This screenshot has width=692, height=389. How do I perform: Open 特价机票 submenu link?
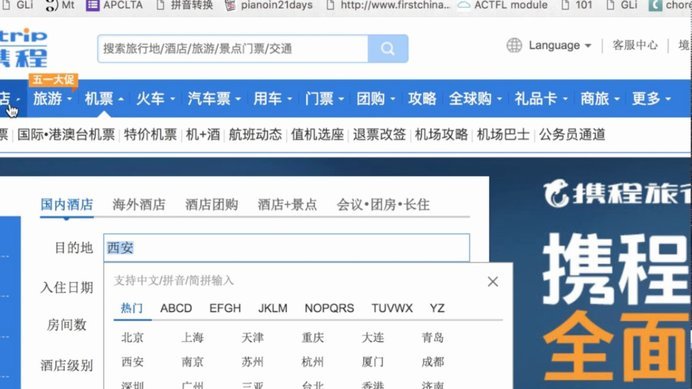click(150, 135)
